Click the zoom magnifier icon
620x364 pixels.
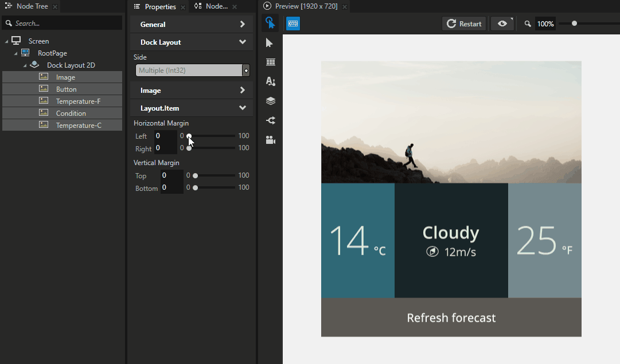point(528,24)
